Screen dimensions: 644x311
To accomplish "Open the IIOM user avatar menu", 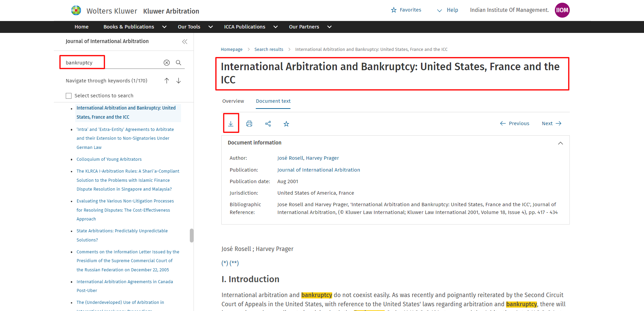I will point(562,10).
